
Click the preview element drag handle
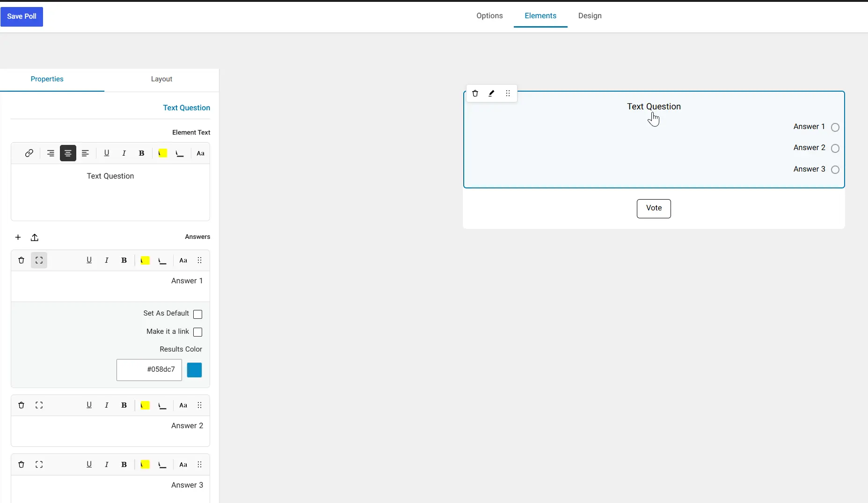[x=508, y=93]
